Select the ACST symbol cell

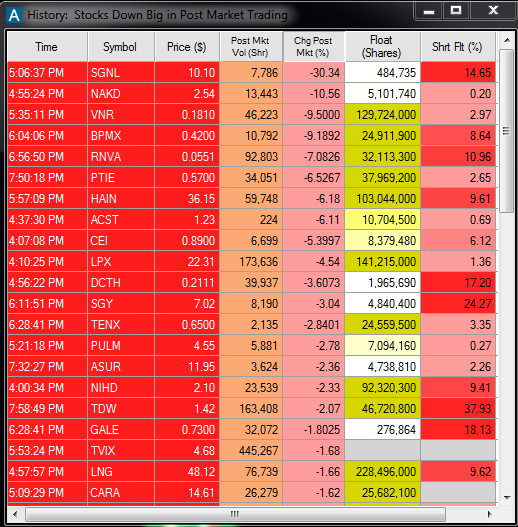click(x=121, y=219)
